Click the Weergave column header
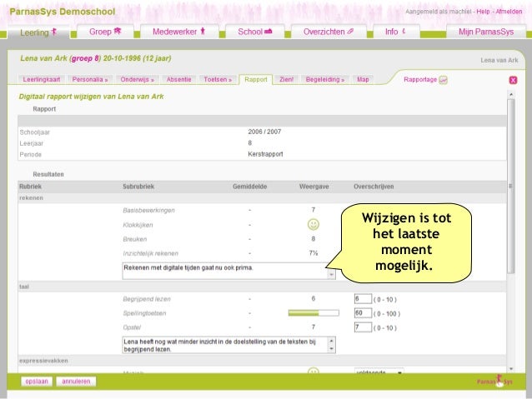 click(314, 187)
